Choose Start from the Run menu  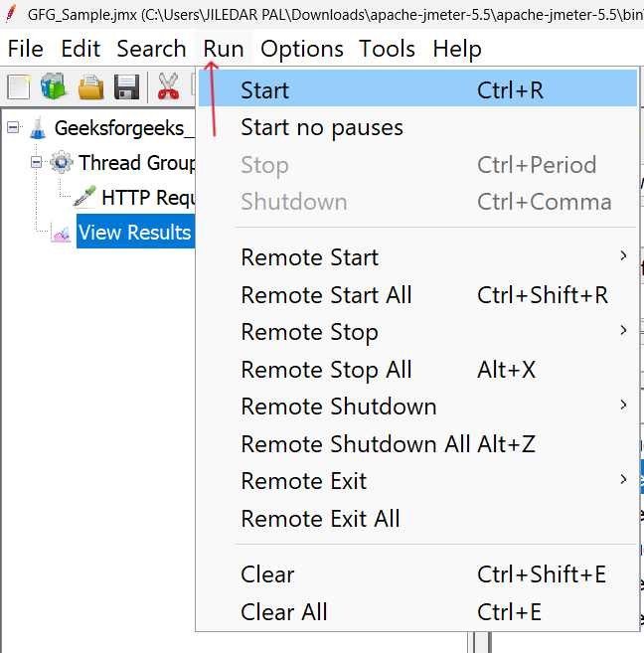pyautogui.click(x=265, y=90)
